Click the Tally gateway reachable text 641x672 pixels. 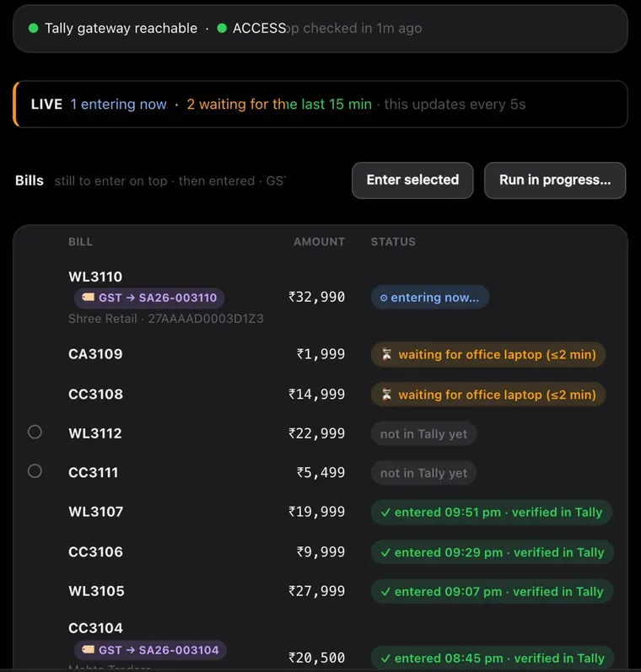coord(121,29)
